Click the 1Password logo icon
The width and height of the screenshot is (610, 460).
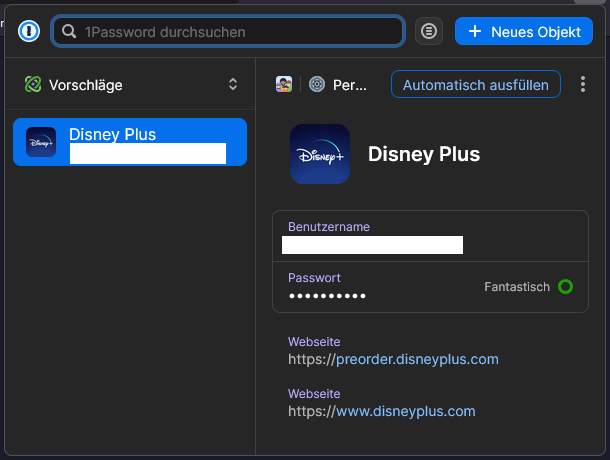click(x=29, y=31)
